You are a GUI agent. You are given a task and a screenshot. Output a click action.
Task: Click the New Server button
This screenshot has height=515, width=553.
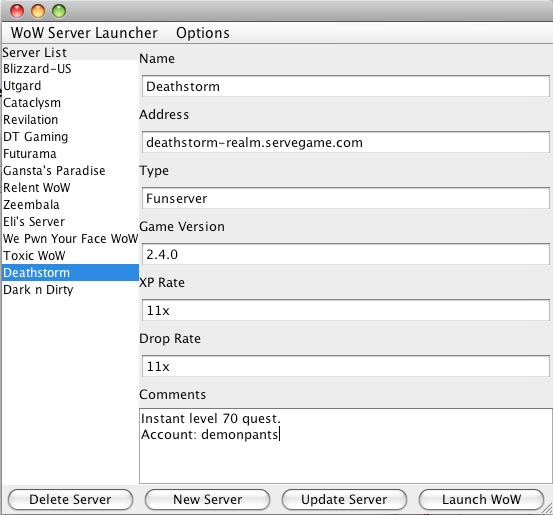[207, 499]
